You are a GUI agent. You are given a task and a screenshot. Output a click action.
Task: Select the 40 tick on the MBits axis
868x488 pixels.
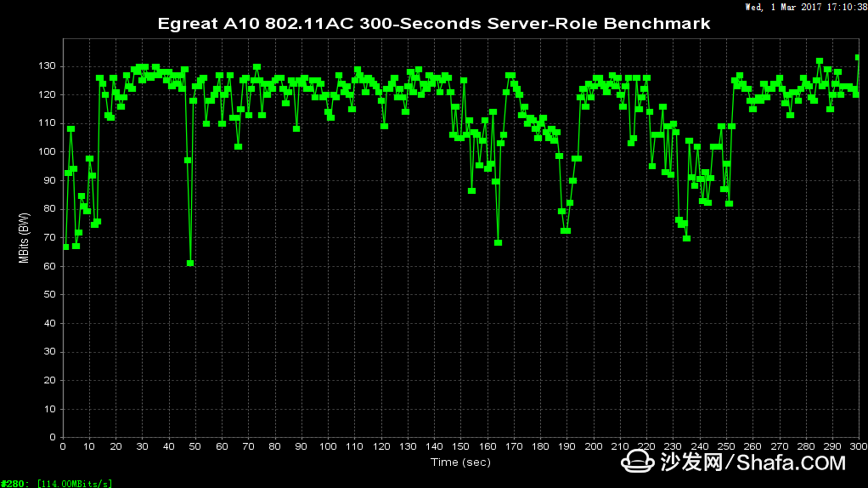[x=50, y=323]
